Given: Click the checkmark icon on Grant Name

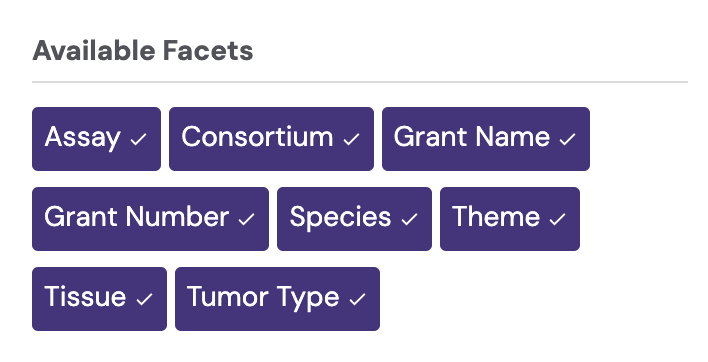Looking at the screenshot, I should 568,139.
